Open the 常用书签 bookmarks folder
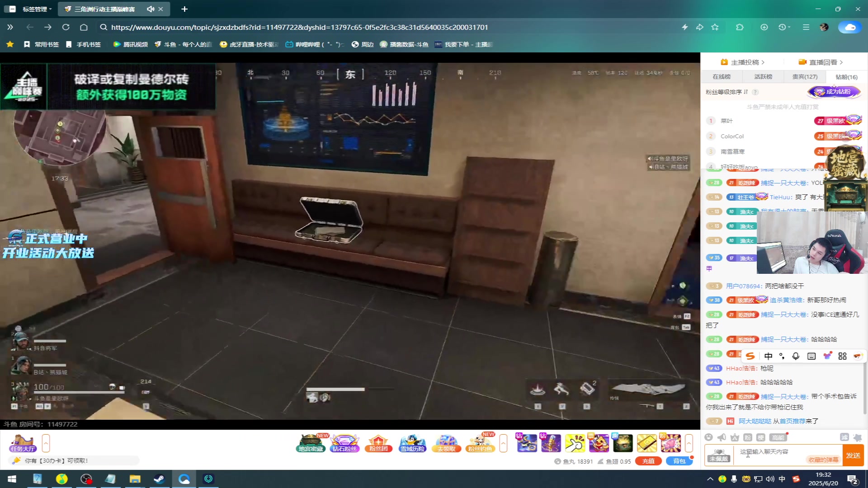 42,44
